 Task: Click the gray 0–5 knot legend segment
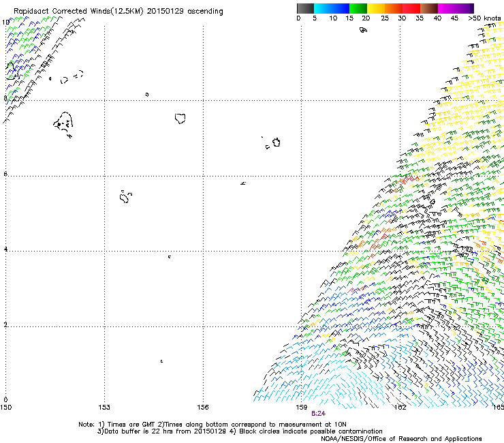[x=305, y=8]
